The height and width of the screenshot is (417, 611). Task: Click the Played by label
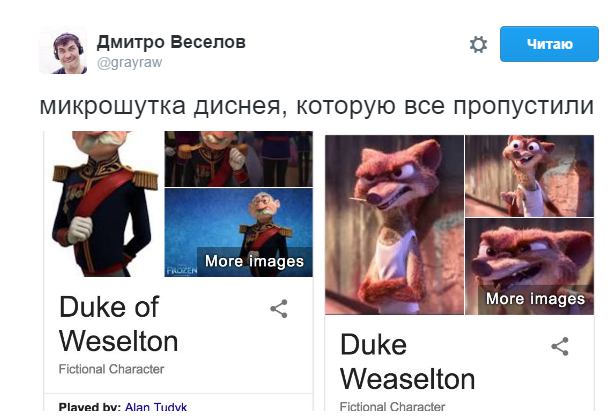[x=90, y=407]
